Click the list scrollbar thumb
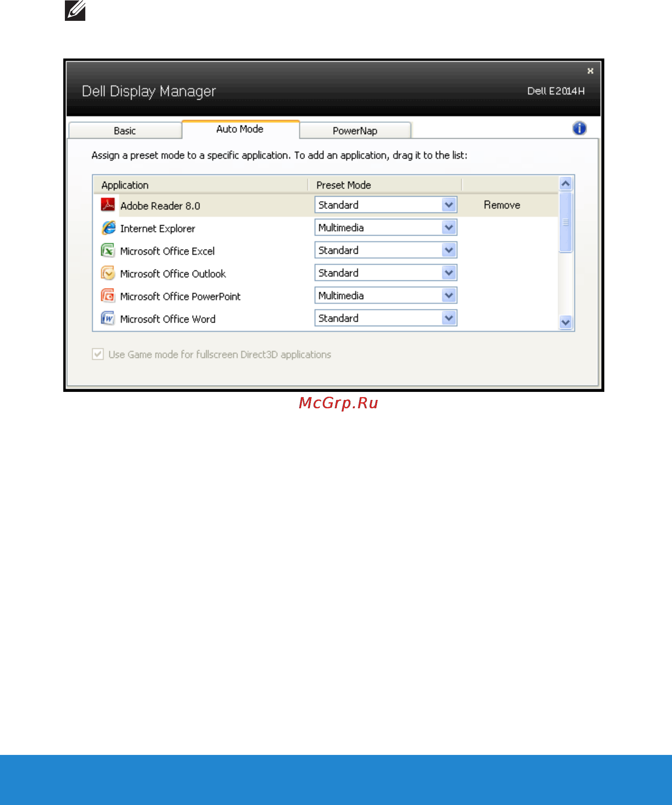This screenshot has width=672, height=805. coord(565,222)
